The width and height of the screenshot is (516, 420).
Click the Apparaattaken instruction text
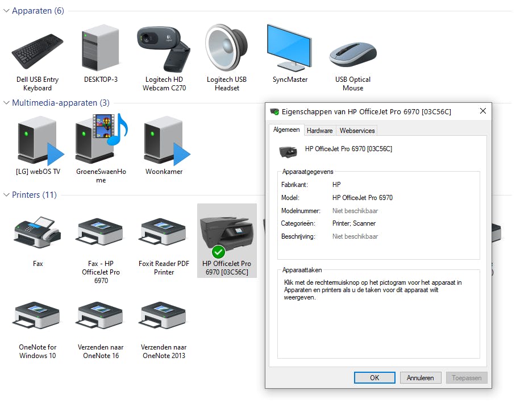click(x=373, y=290)
